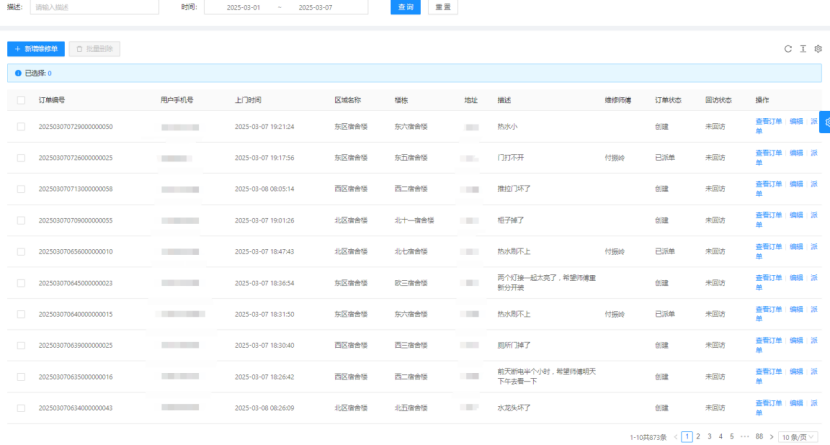Click the next page arrow in pagination
Screen dimensions: 830x445
click(x=772, y=437)
